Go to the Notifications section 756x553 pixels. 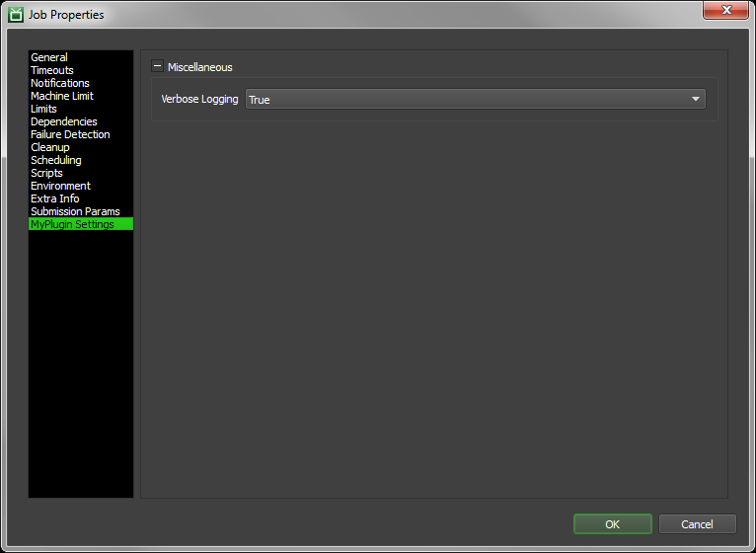coord(81,83)
